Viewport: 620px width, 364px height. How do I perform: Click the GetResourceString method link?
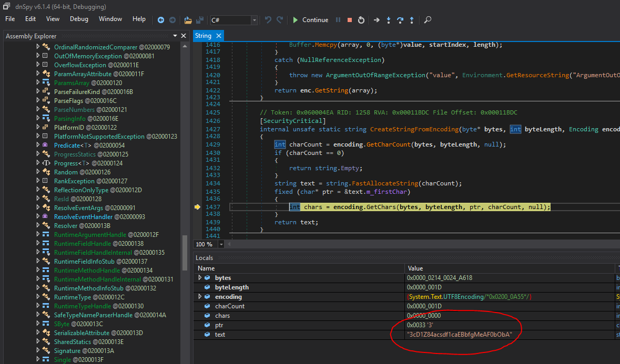coord(537,75)
